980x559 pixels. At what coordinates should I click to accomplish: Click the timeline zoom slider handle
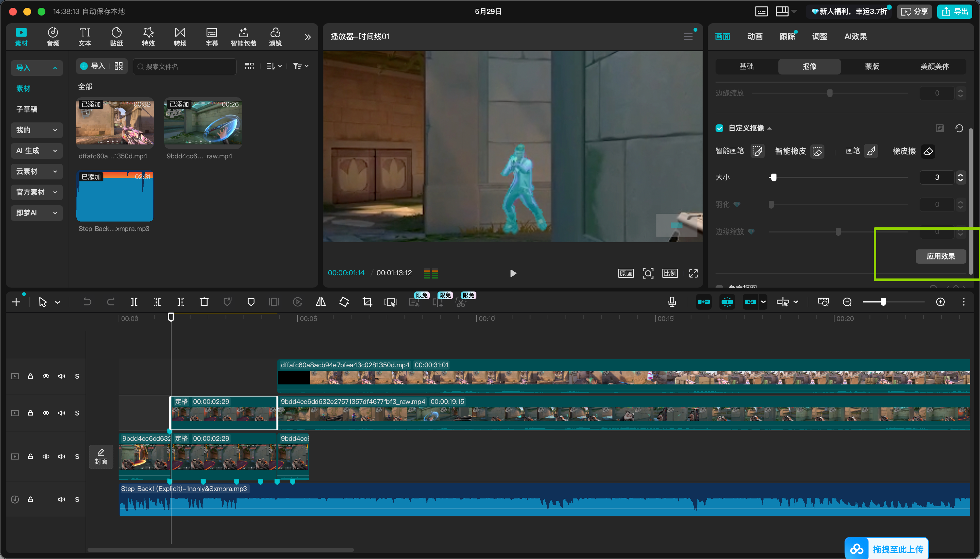click(883, 302)
